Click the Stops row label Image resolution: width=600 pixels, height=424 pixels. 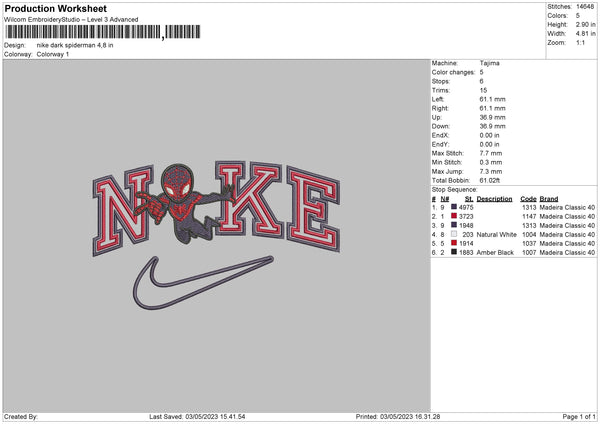point(441,81)
